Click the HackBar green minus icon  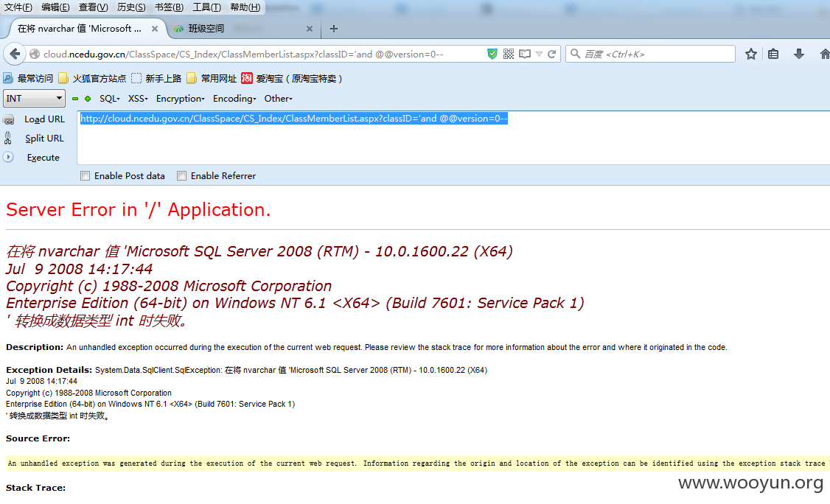[75, 99]
